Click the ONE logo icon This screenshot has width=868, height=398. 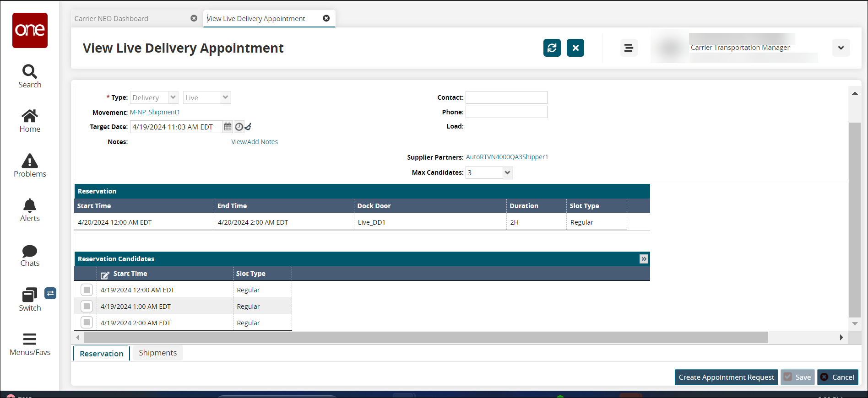click(30, 30)
